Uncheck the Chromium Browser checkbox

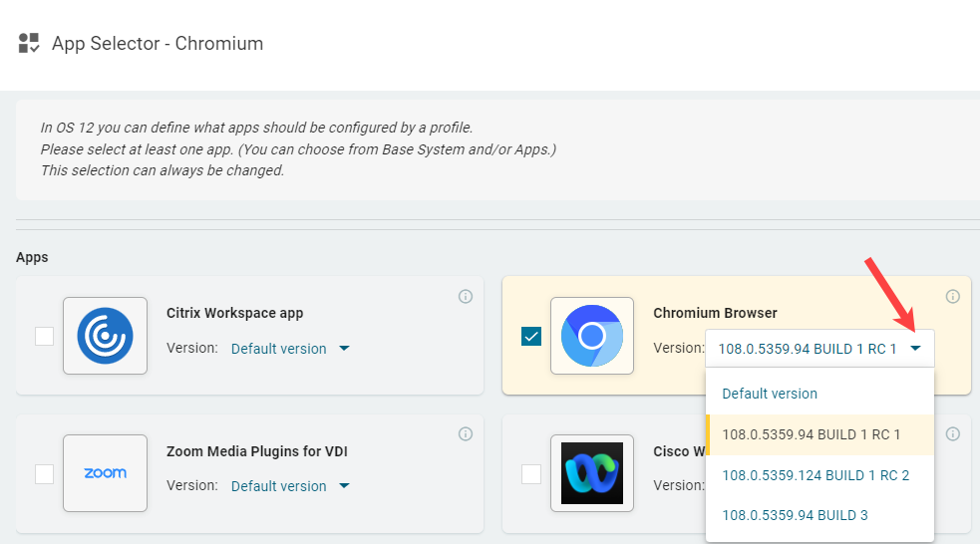tap(531, 337)
